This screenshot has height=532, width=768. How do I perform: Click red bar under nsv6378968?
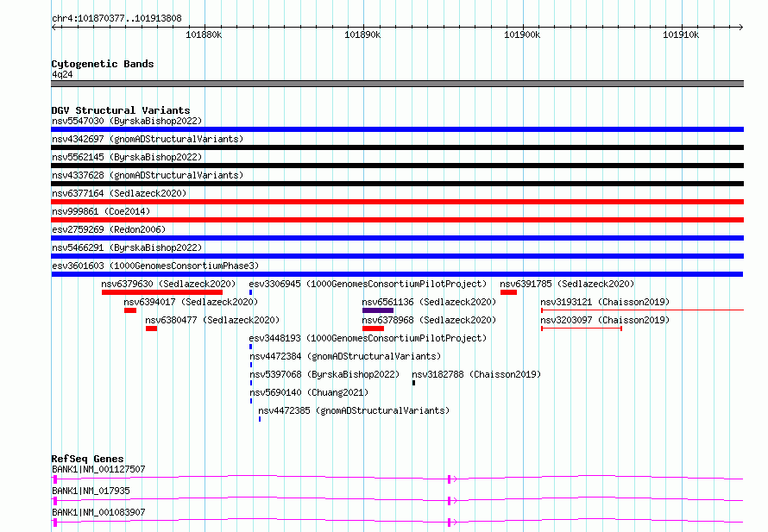[x=374, y=329]
